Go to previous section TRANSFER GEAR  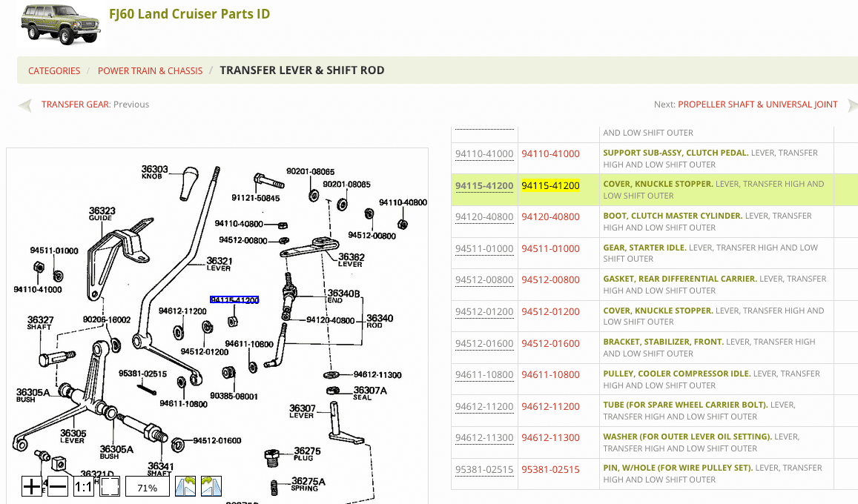pyautogui.click(x=76, y=105)
